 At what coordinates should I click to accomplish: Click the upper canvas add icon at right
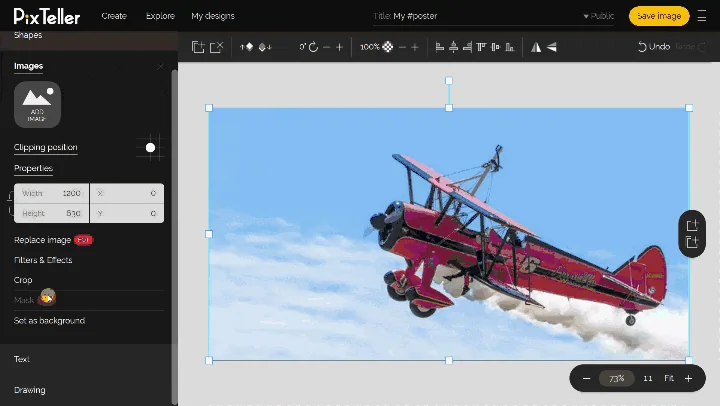coord(692,226)
